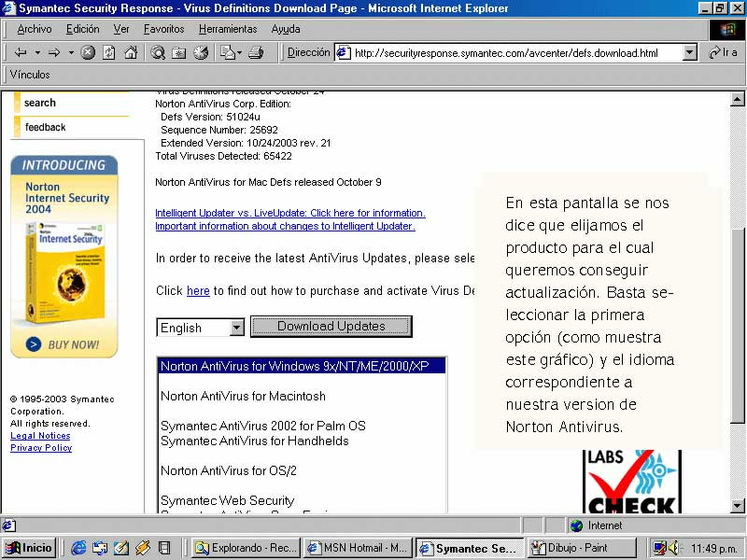Click the Internet zone globe in the status bar
This screenshot has height=560, width=747.
[576, 525]
